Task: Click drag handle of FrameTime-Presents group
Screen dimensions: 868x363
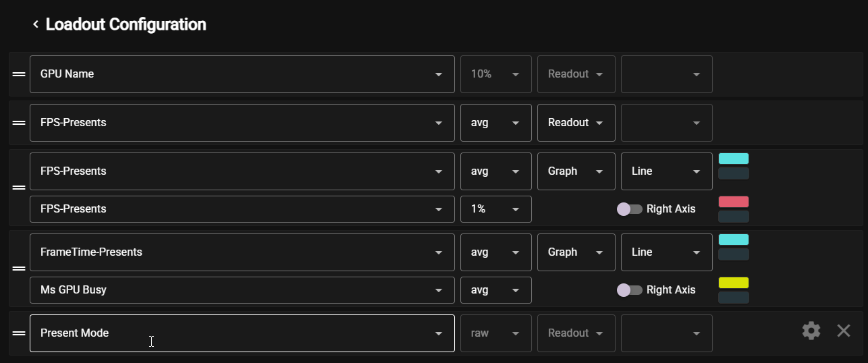Action: click(19, 269)
